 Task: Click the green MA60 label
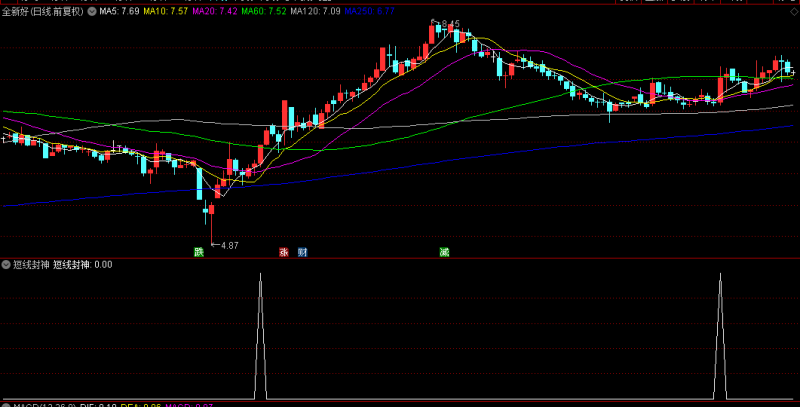(264, 11)
